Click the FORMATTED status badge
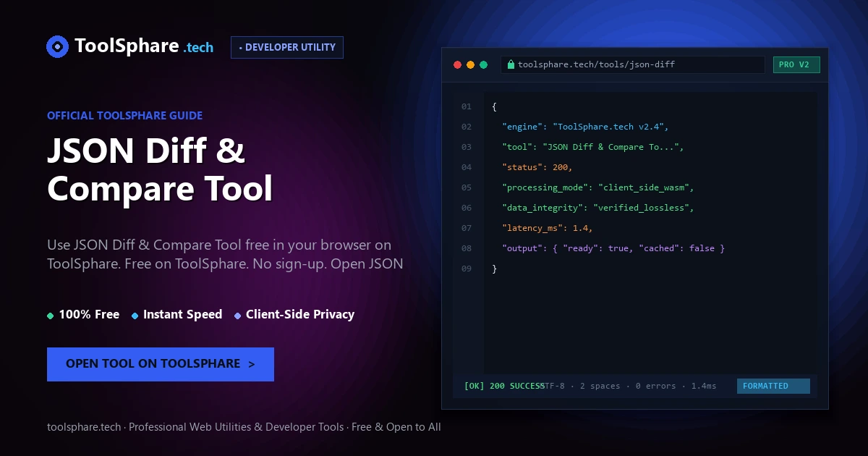This screenshot has height=456, width=868. [x=773, y=386]
